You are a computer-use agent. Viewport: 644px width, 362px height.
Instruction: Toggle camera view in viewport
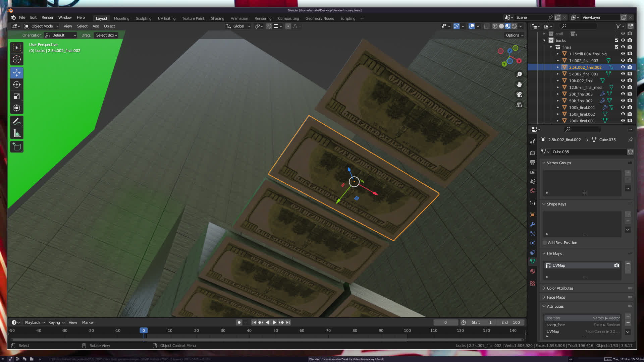[519, 95]
